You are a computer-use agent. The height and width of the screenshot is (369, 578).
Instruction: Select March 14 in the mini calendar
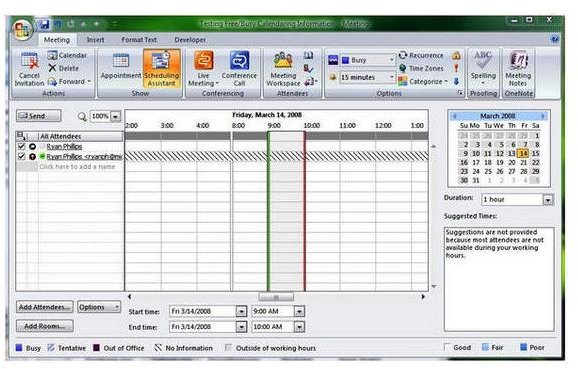pos(523,153)
